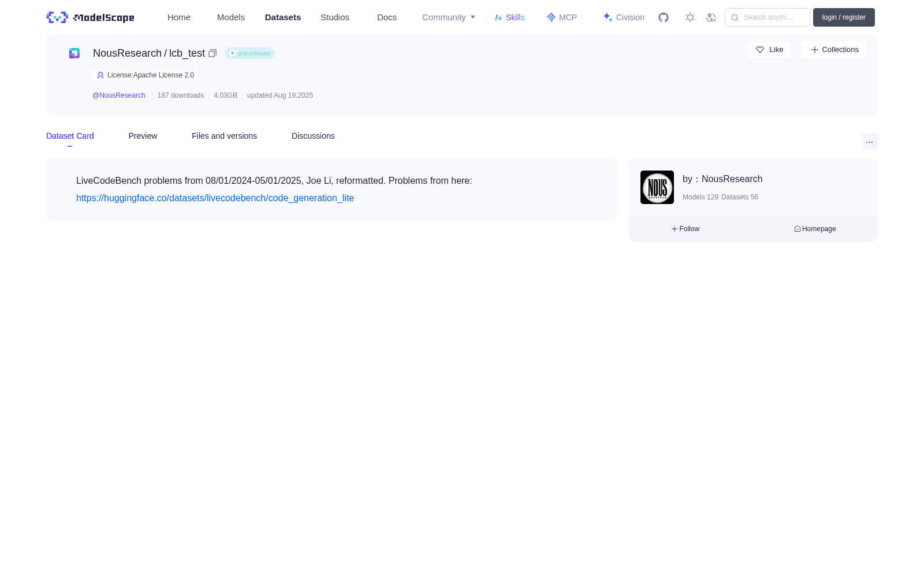
Task: Open the Models section
Action: [x=231, y=17]
